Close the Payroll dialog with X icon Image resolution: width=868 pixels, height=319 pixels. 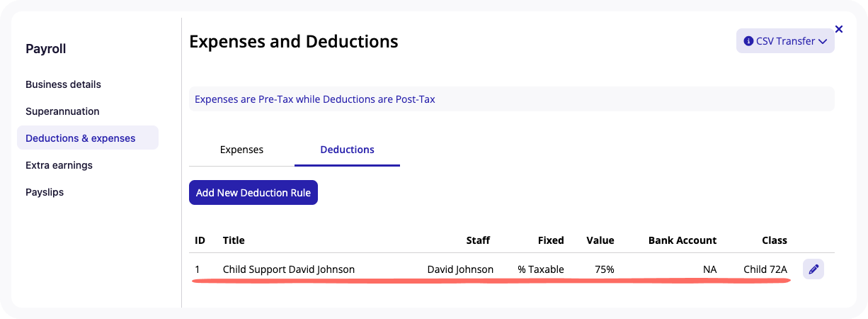click(839, 29)
